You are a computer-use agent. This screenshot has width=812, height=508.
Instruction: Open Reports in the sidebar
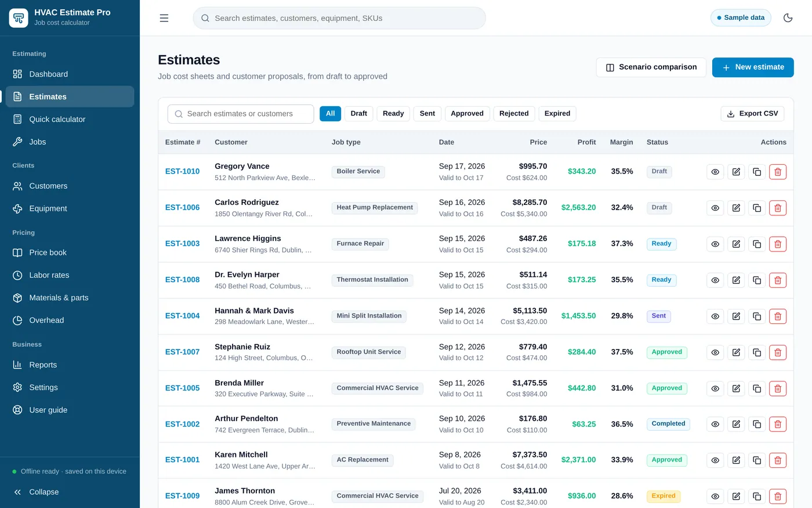[70, 365]
